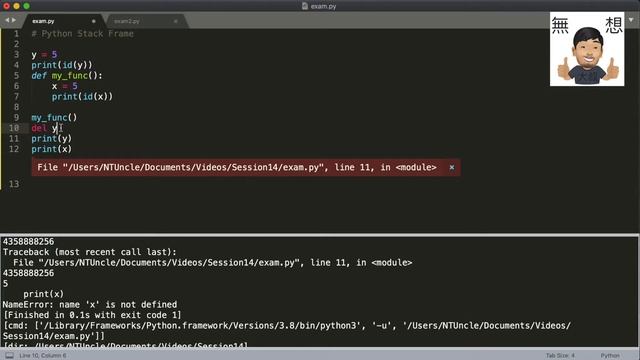This screenshot has height=360, width=640.
Task: Click the '[Finished in 0.1s' output line
Action: [x=92, y=315]
